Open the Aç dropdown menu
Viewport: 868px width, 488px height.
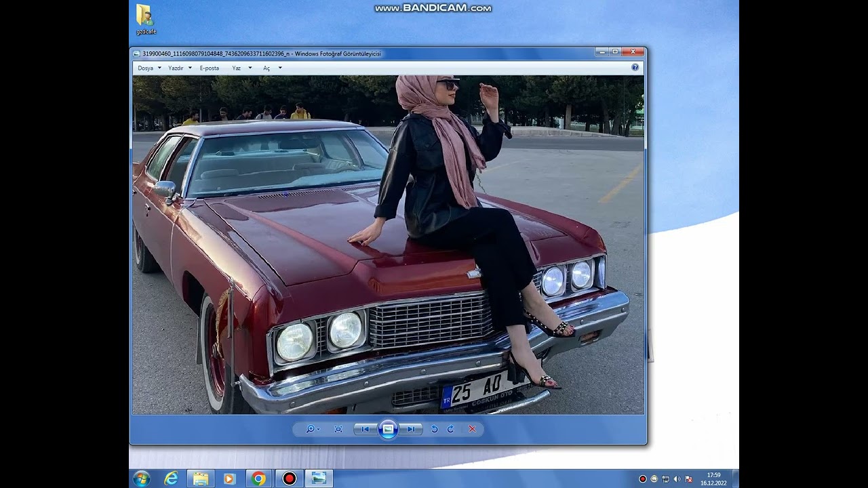272,68
